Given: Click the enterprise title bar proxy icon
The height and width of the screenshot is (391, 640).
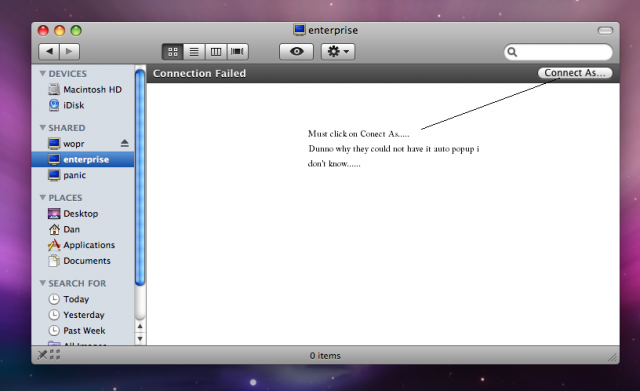Looking at the screenshot, I should click(x=299, y=30).
